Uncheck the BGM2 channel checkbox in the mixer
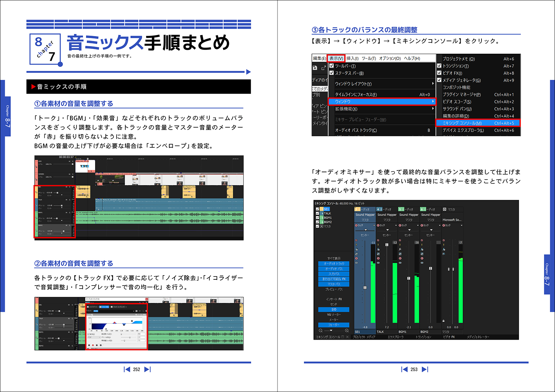 [x=317, y=222]
